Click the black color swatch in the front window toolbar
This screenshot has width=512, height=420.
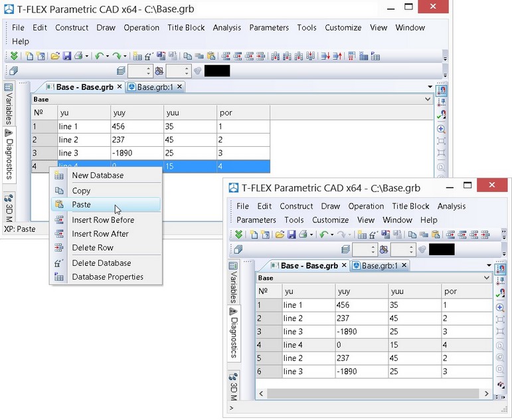(x=442, y=249)
